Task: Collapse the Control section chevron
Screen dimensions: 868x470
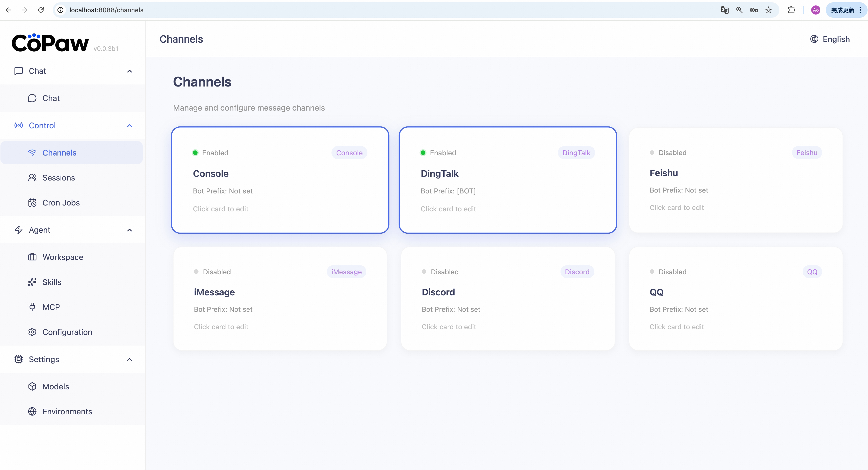Action: click(x=129, y=126)
